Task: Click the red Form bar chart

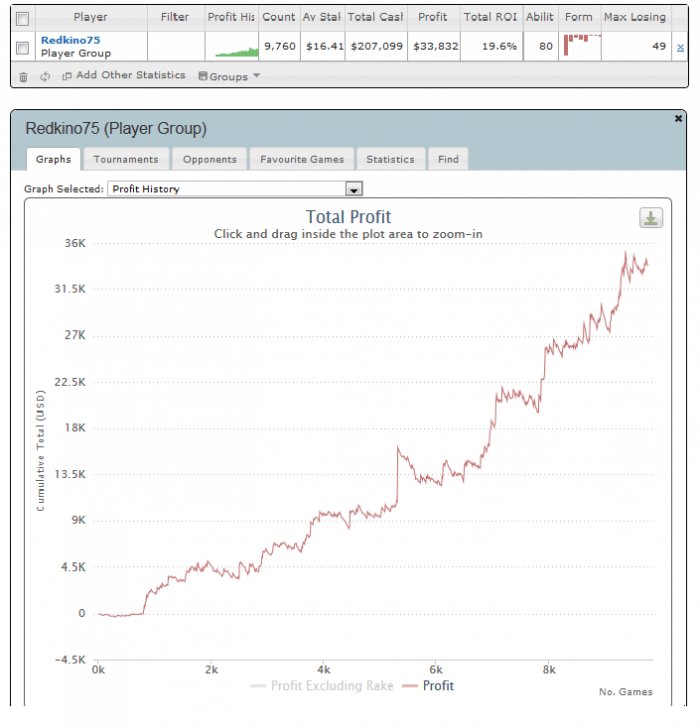Action: pos(582,45)
